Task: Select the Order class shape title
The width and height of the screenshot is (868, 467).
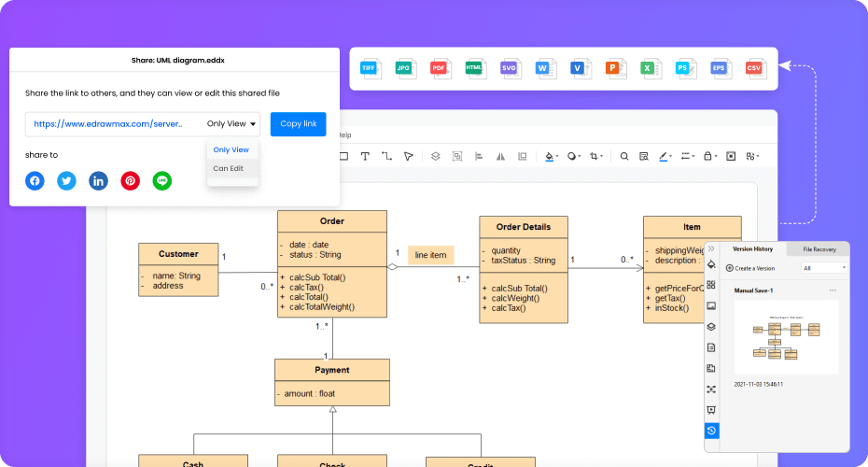Action: (332, 221)
